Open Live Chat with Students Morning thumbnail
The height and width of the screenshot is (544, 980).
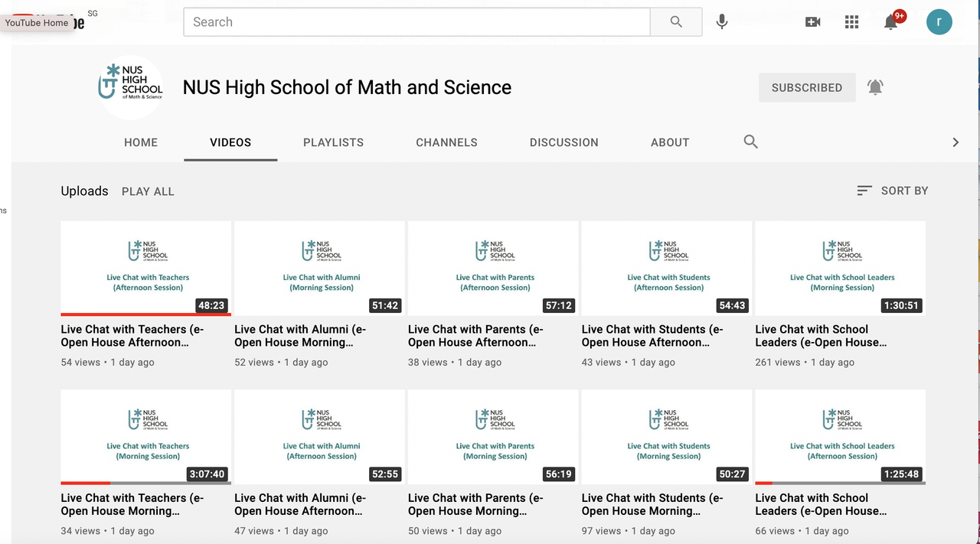tap(667, 437)
